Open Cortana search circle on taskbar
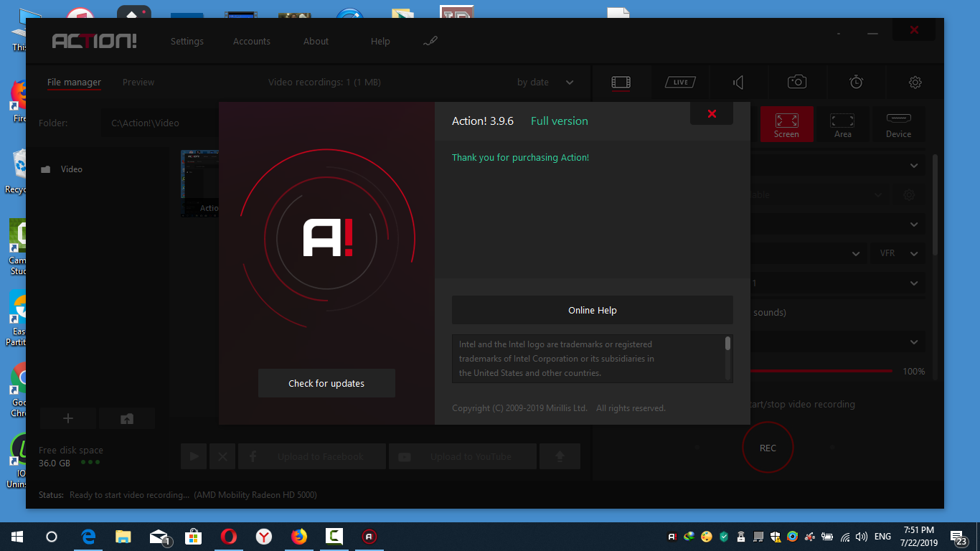Screen dimensions: 980x551 [x=52, y=537]
